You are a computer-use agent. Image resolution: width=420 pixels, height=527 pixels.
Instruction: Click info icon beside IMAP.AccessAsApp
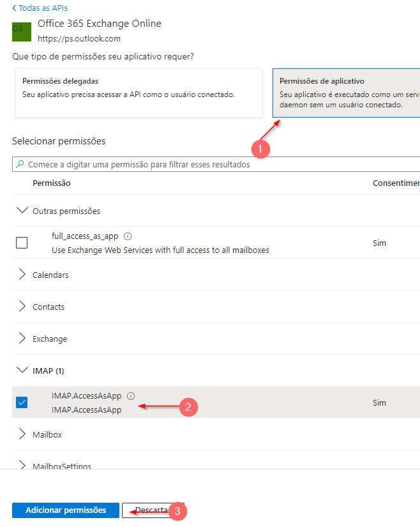click(x=131, y=396)
